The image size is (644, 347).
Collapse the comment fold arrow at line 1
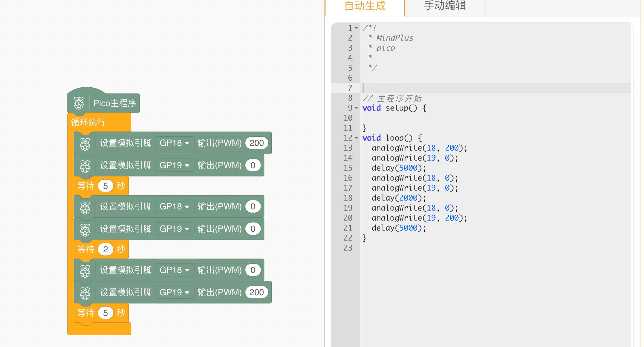click(356, 28)
